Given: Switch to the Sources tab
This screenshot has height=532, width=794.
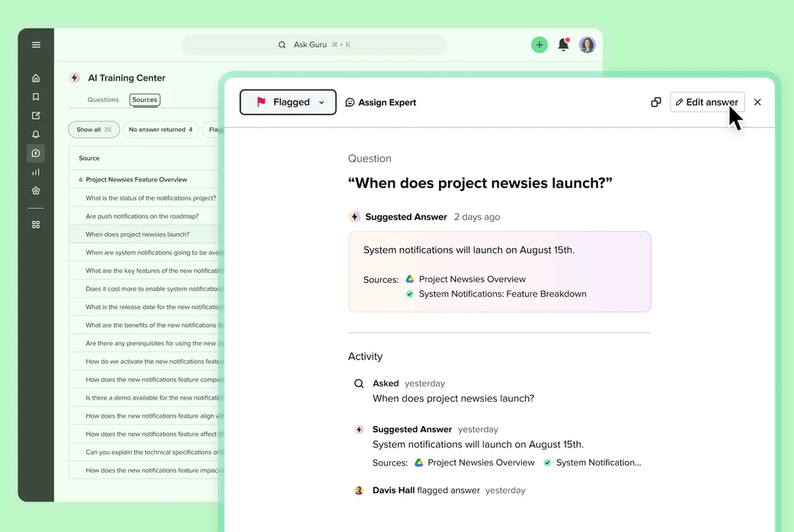Looking at the screenshot, I should point(145,100).
